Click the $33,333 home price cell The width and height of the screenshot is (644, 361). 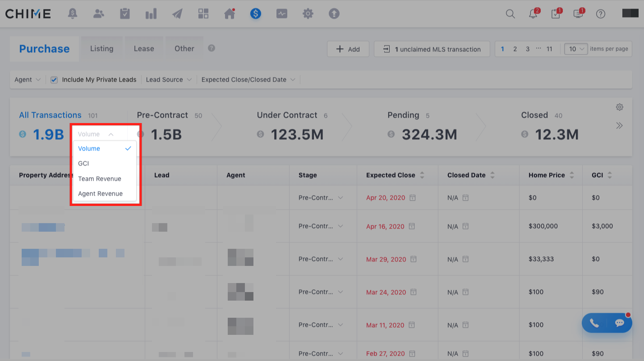pos(541,259)
